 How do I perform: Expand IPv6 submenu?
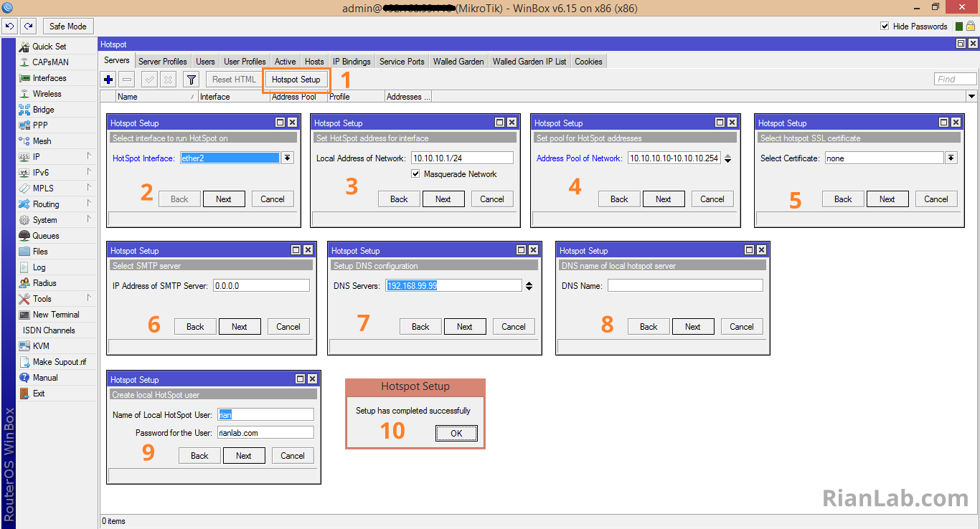[90, 172]
